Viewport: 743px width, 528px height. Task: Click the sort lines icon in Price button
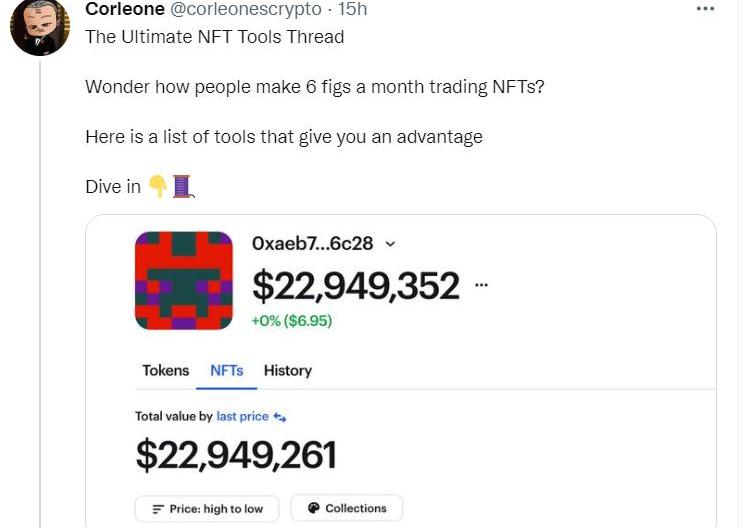tap(157, 509)
